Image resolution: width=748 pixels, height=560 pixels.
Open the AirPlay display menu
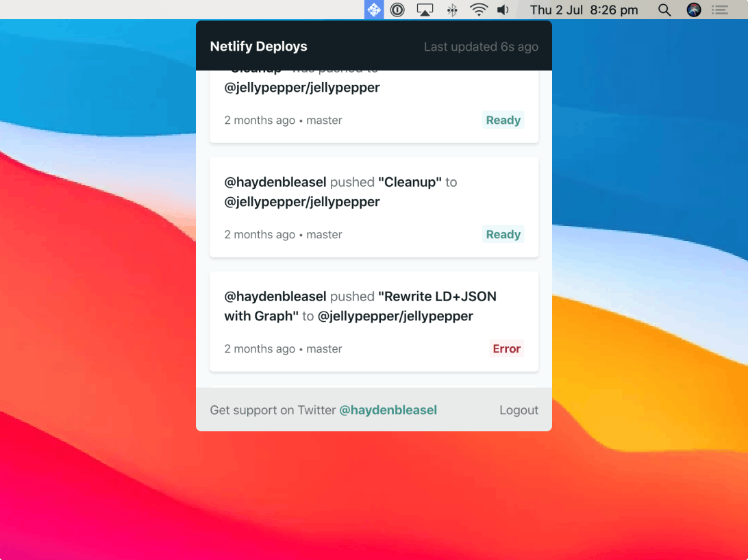point(425,10)
